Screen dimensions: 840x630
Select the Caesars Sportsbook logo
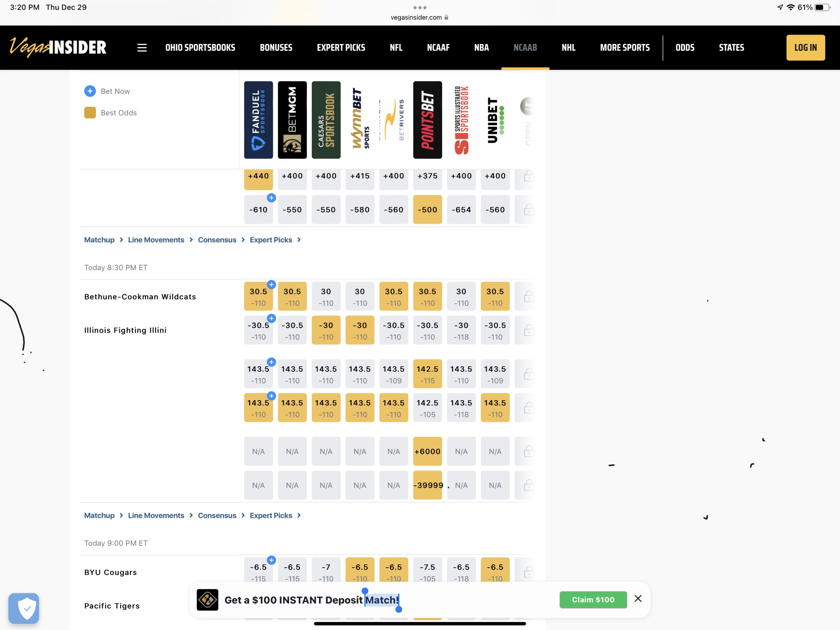tap(326, 120)
